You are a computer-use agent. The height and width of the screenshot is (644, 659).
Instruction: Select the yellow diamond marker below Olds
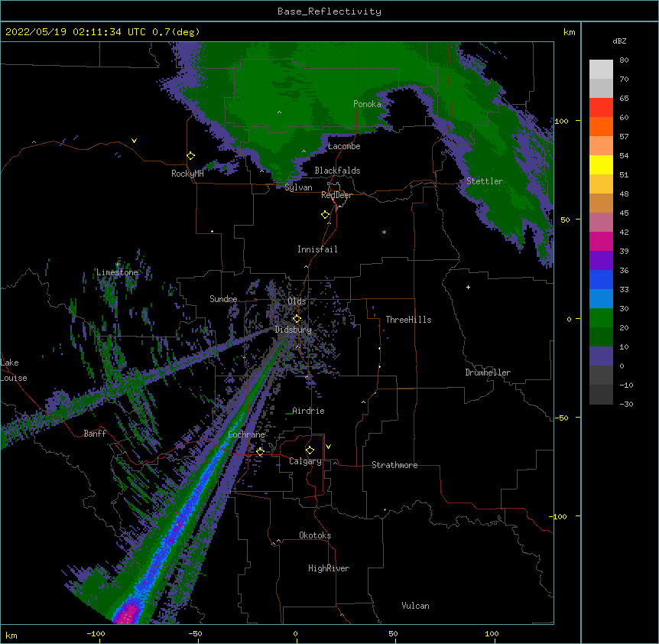(297, 319)
